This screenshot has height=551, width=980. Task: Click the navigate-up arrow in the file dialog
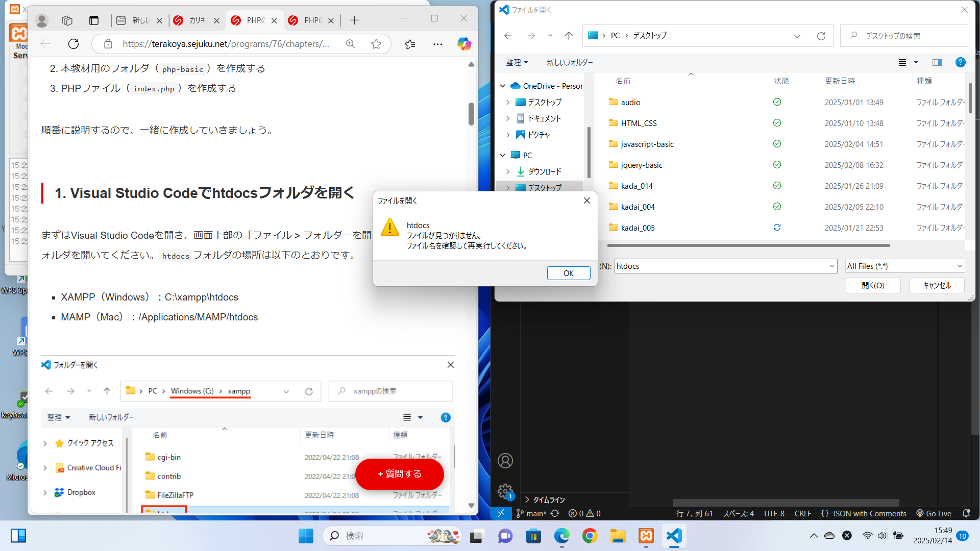[x=569, y=36]
